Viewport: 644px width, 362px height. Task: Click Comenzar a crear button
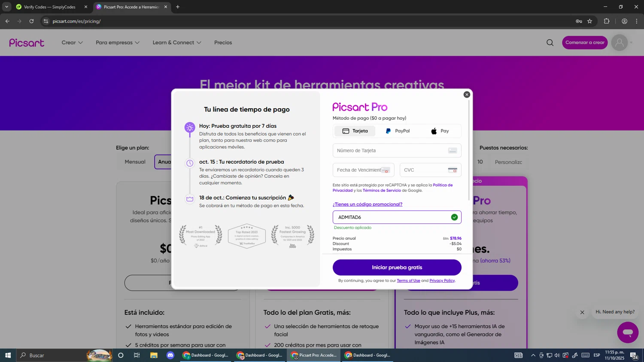coord(585,42)
